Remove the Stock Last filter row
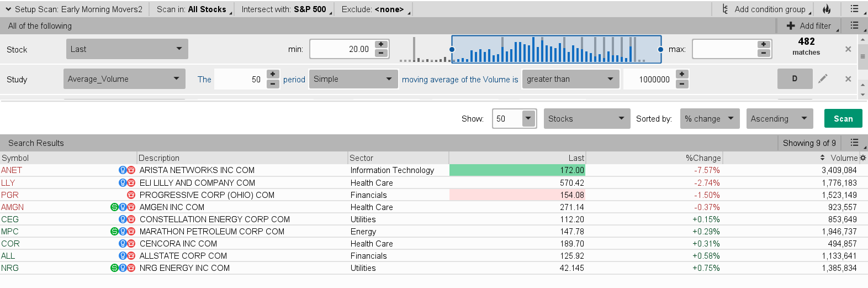The image size is (868, 288). pos(848,49)
